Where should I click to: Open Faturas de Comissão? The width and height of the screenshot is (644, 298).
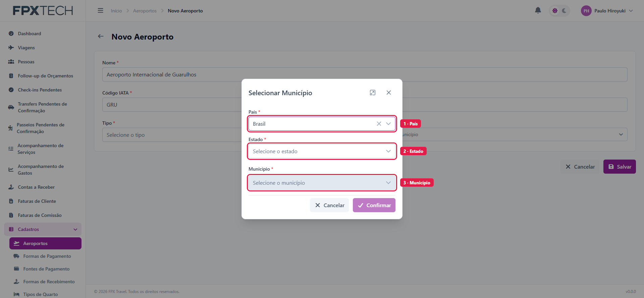43,215
